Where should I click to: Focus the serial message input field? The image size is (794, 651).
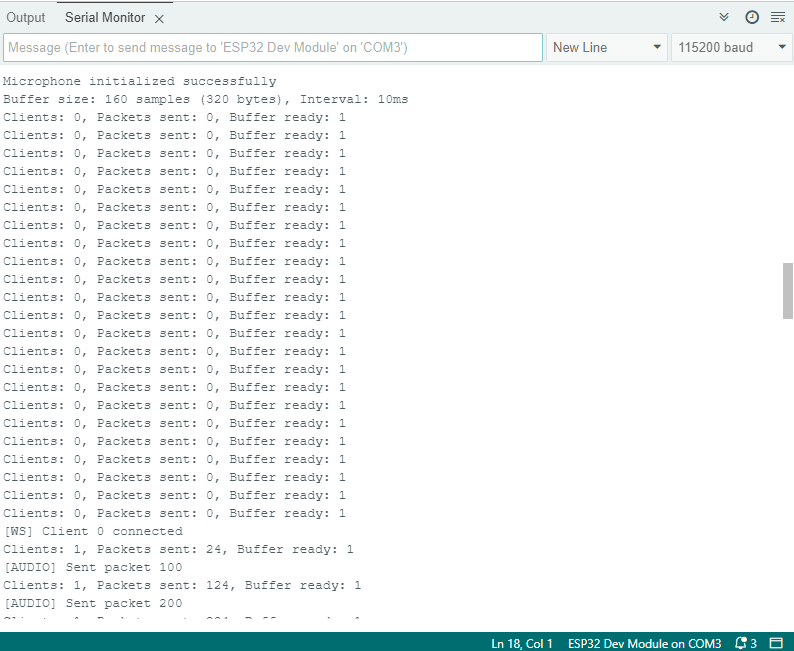point(272,47)
